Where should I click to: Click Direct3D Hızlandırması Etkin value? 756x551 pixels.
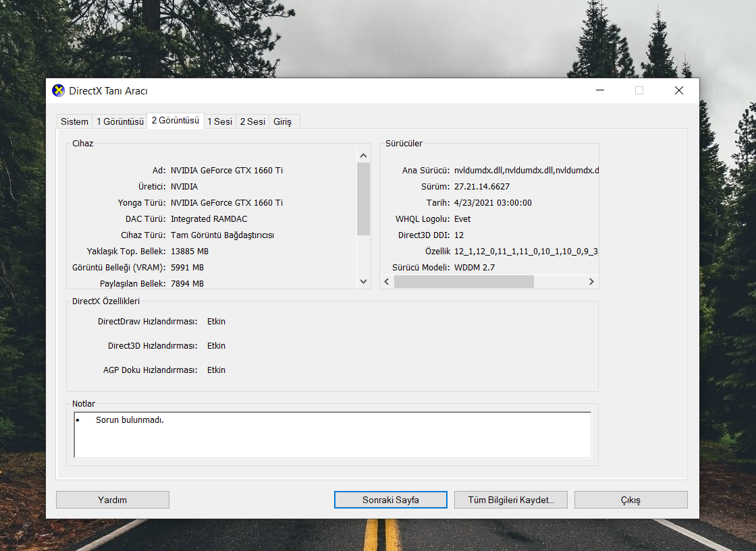(216, 346)
